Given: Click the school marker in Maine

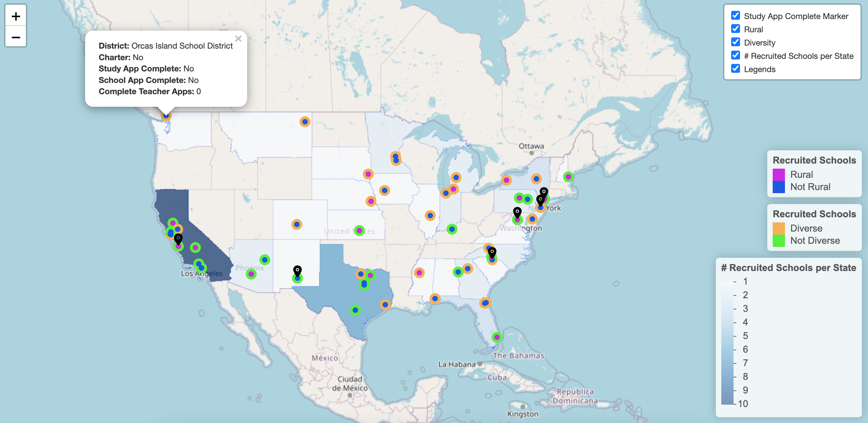Looking at the screenshot, I should [568, 177].
